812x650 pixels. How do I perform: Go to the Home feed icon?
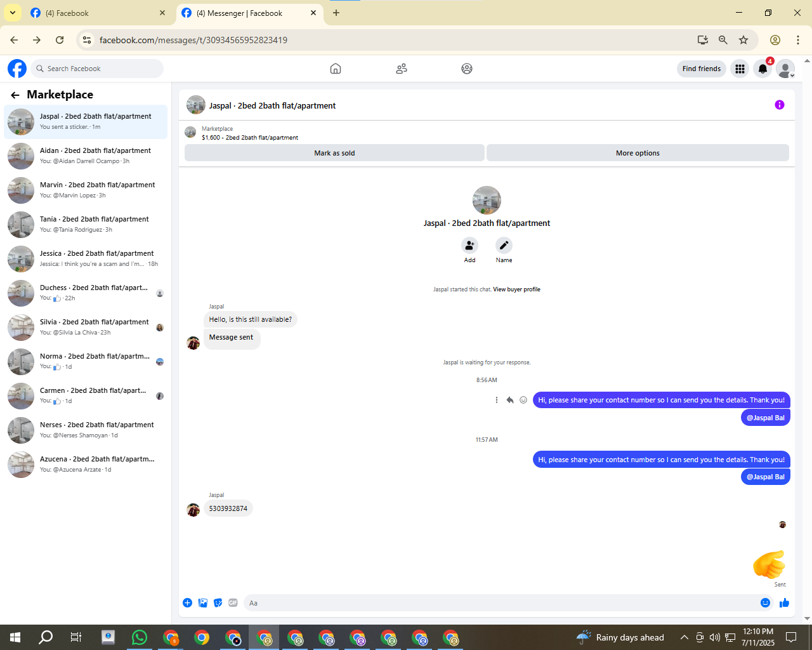coord(336,69)
